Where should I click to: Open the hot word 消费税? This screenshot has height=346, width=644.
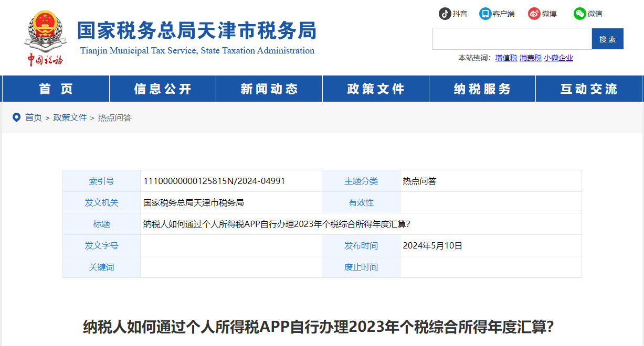[x=530, y=58]
